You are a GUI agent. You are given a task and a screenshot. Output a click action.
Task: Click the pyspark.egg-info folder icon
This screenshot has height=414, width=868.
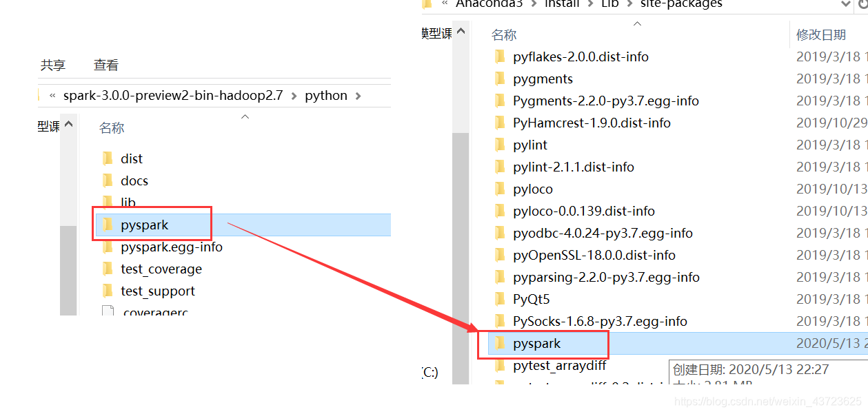coord(108,247)
